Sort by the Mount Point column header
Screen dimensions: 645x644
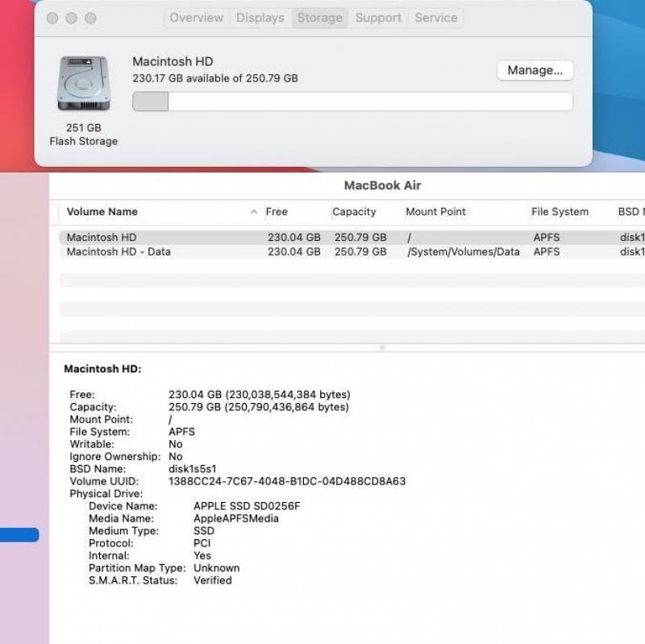point(435,212)
